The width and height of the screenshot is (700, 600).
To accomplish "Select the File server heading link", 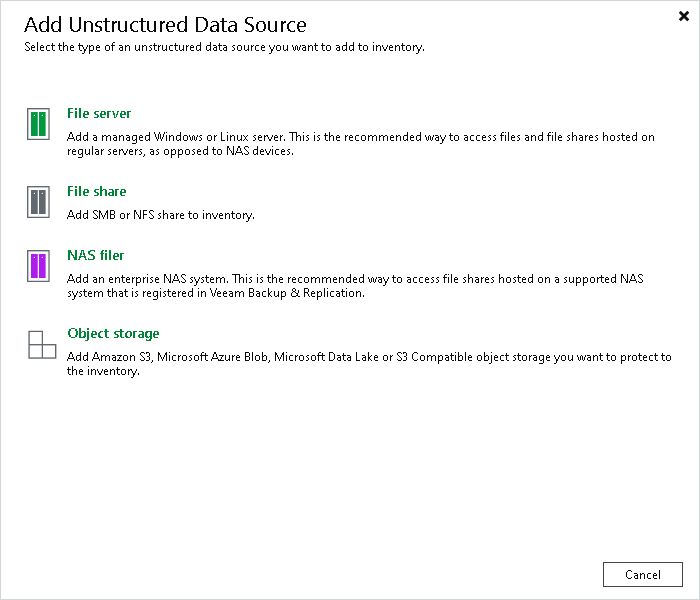I will coord(99,114).
